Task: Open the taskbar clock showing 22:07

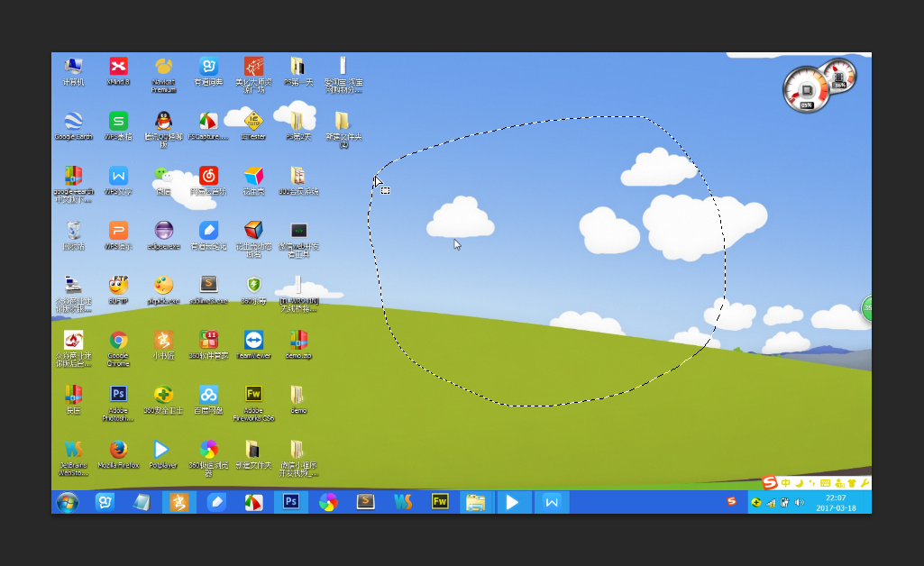Action: (x=836, y=502)
